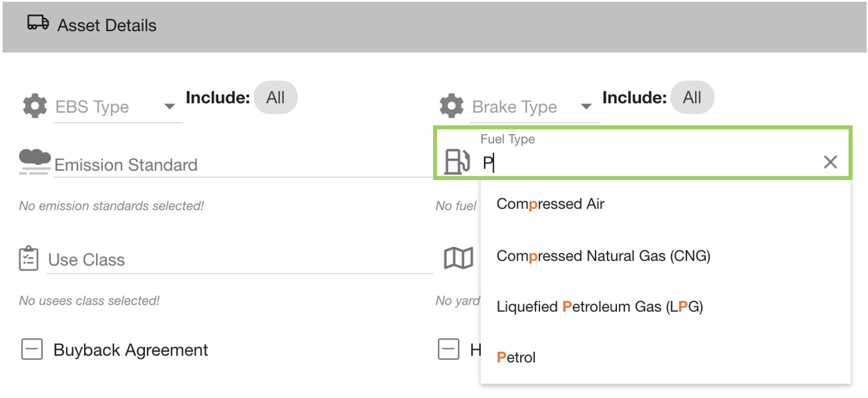
Task: Open the EBS Type dropdown
Action: [169, 106]
